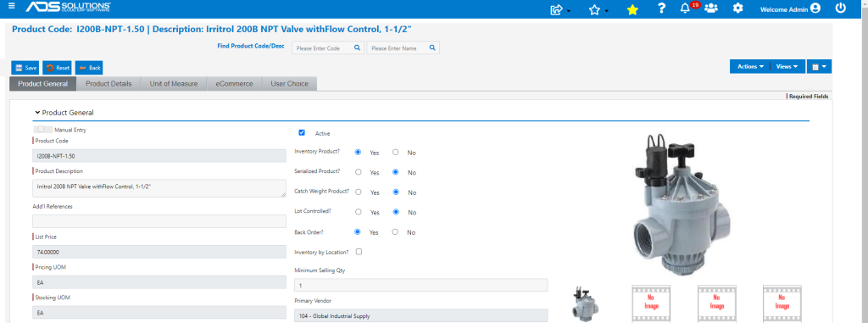This screenshot has width=868, height=323.
Task: Click the first No Image placeholder
Action: point(652,304)
